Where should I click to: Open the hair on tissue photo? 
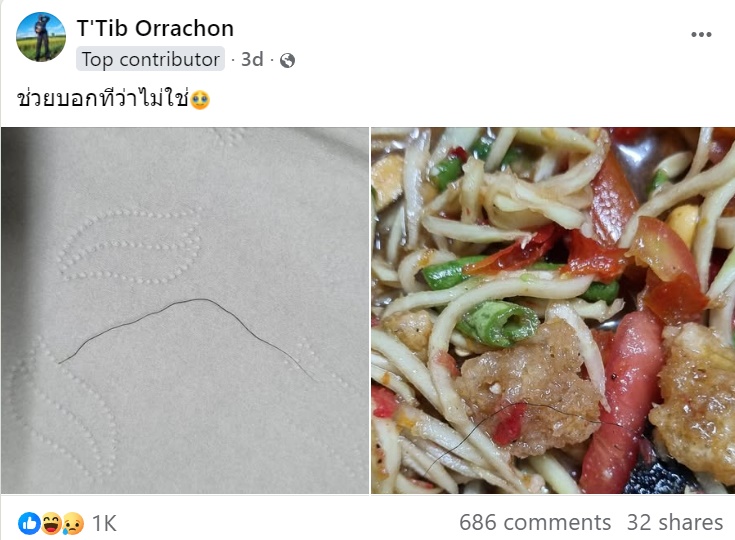(x=185, y=310)
